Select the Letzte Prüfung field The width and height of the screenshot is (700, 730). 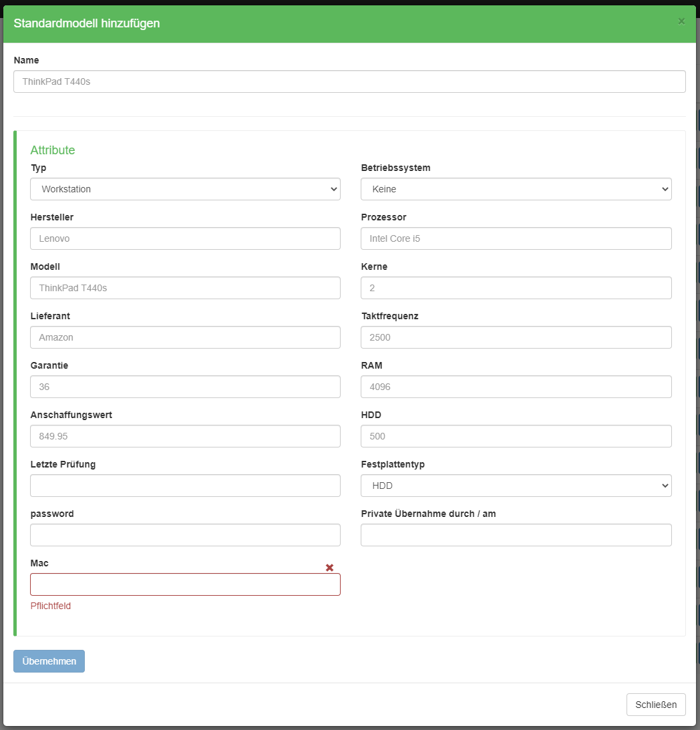[185, 486]
